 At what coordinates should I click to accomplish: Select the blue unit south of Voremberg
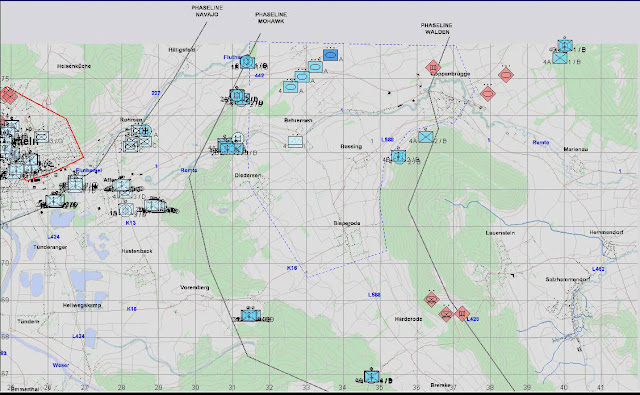click(x=250, y=315)
